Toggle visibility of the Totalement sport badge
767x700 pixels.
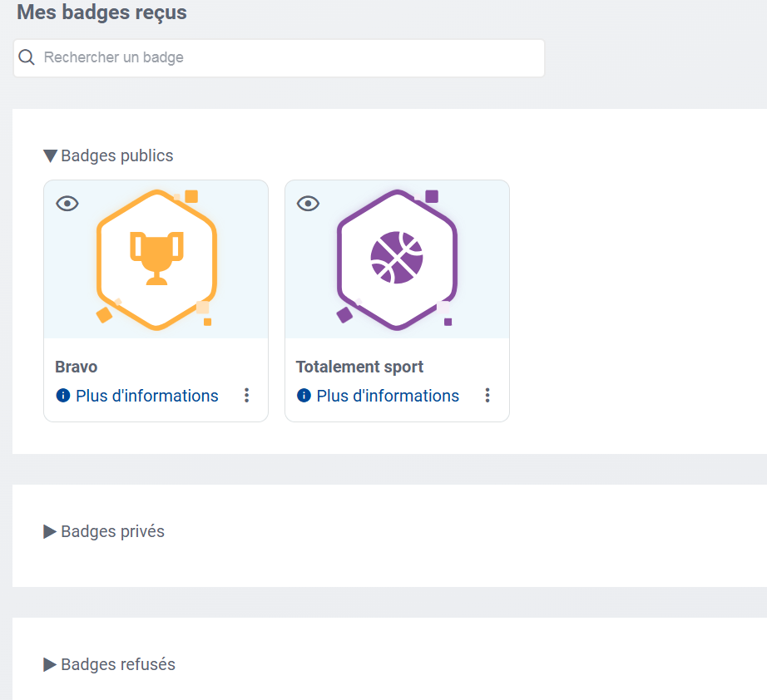pos(308,202)
